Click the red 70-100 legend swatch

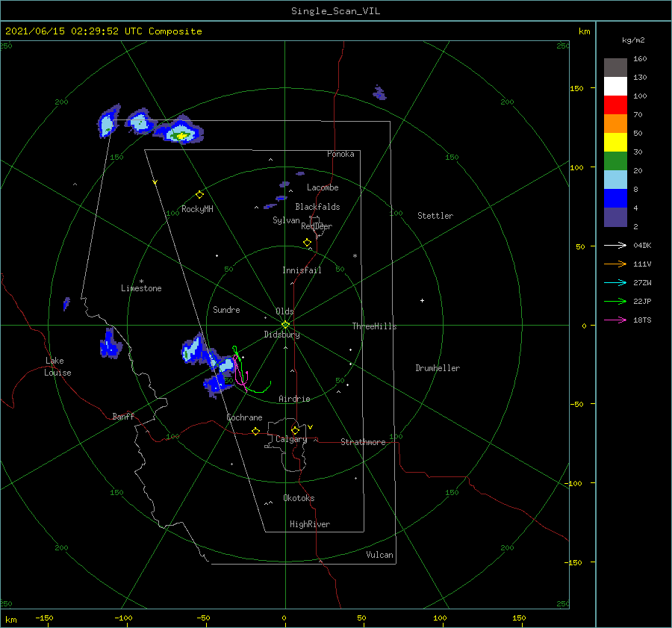(x=615, y=105)
